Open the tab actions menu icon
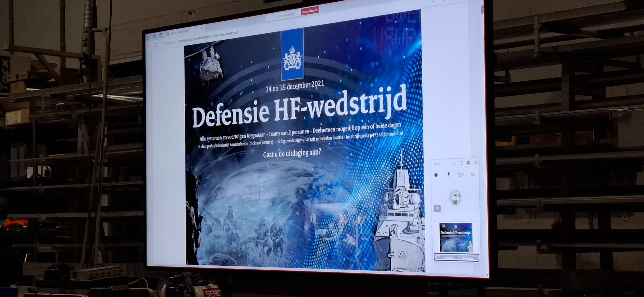 (x=161, y=35)
